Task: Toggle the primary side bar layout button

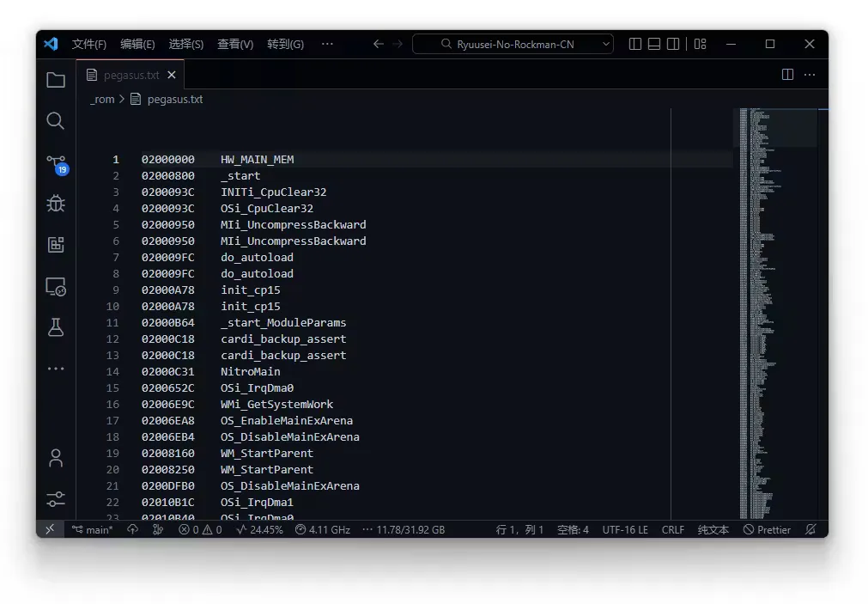Action: [x=635, y=44]
